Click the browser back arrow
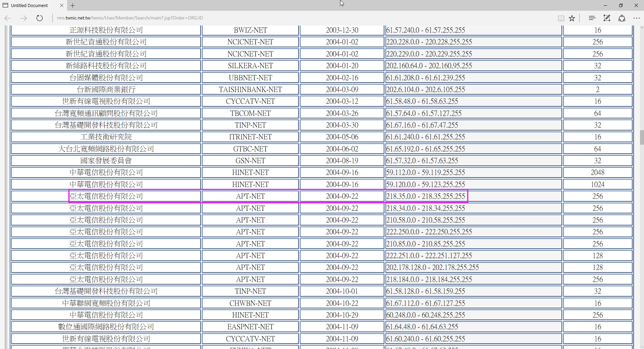The image size is (644, 349). (8, 18)
